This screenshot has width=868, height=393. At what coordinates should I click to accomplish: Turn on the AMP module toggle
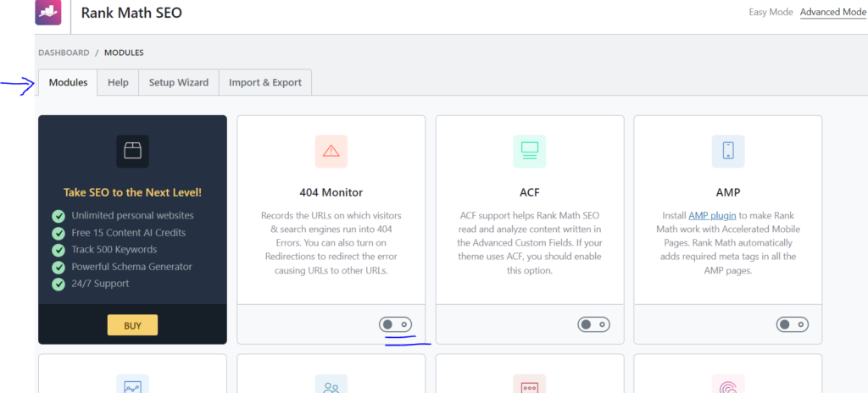pyautogui.click(x=793, y=324)
